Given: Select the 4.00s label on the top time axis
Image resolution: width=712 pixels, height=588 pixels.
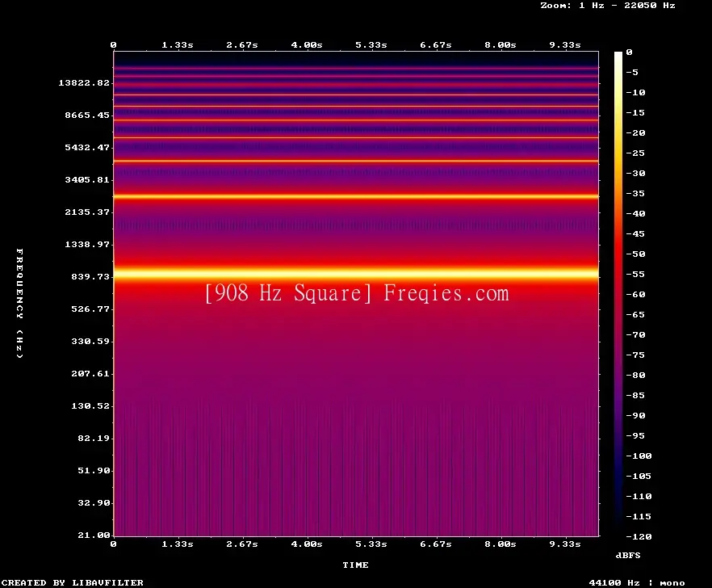Looking at the screenshot, I should (x=307, y=45).
